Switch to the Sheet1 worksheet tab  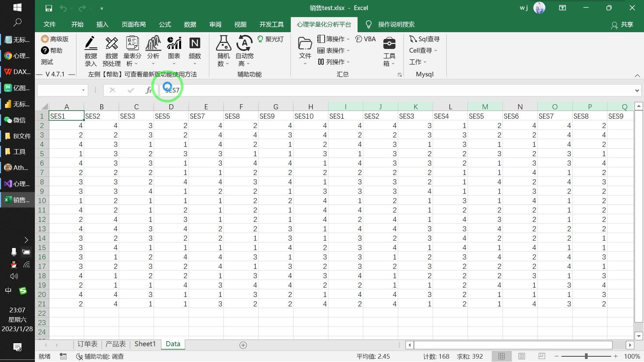(145, 344)
